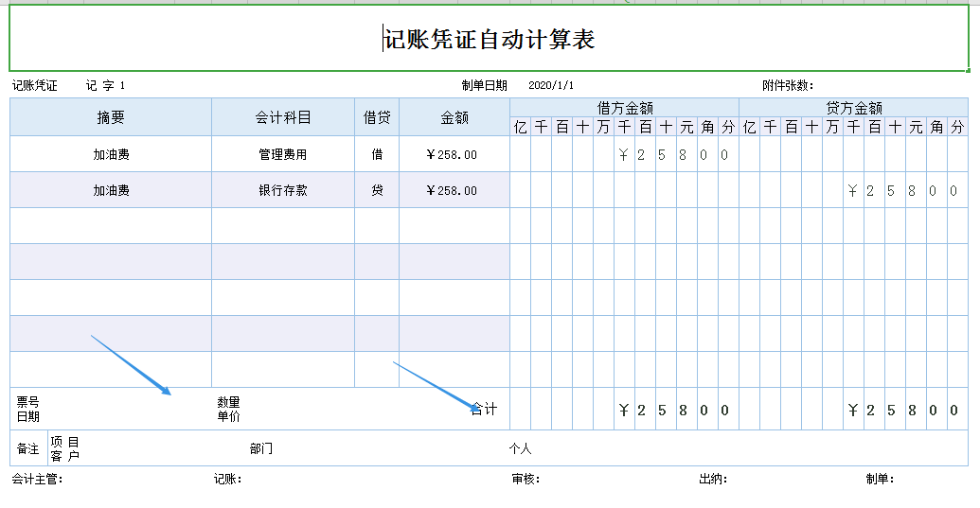Click the 票号 日期 cell

click(28, 410)
